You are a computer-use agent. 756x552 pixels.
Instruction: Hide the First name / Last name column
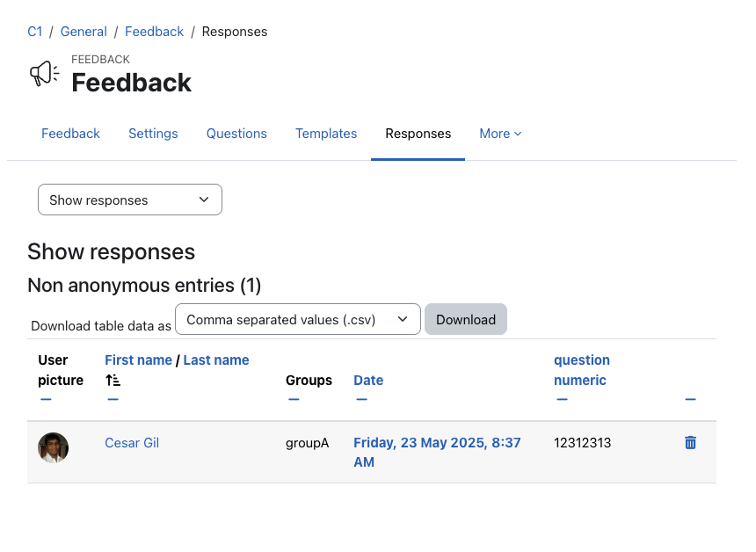point(113,399)
